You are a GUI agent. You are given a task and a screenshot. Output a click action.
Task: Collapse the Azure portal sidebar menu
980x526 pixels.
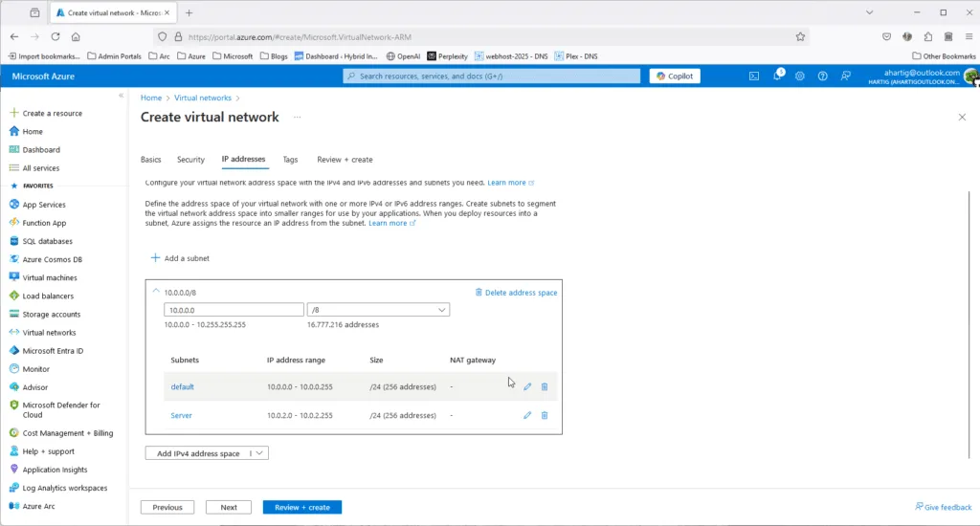(x=122, y=96)
